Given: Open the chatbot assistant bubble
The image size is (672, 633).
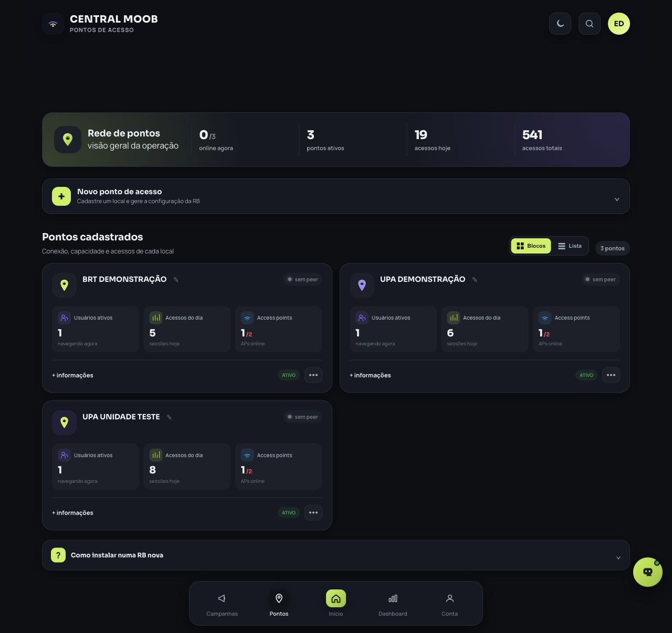Looking at the screenshot, I should pyautogui.click(x=648, y=572).
